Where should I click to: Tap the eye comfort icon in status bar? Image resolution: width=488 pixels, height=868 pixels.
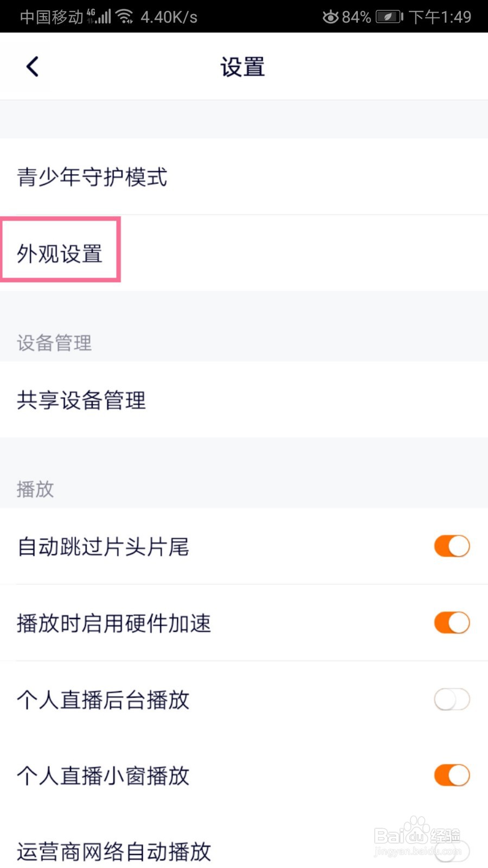point(330,17)
